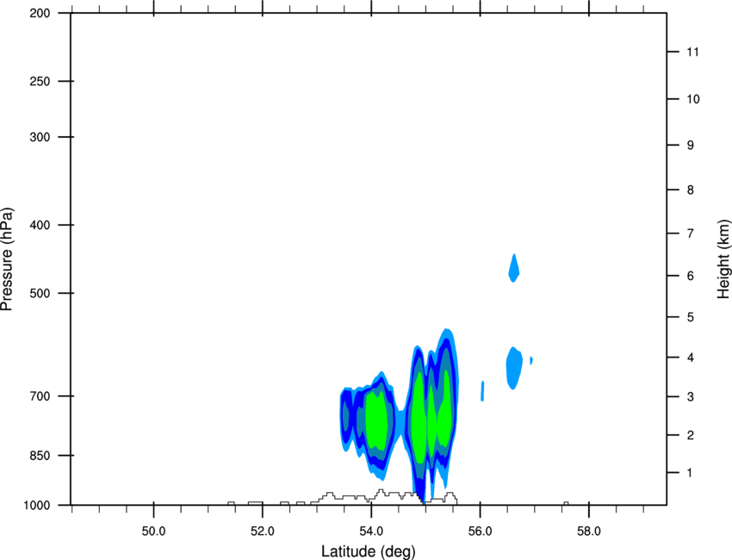Click latitude tick label 56.0
The image size is (732, 560).
click(x=480, y=532)
